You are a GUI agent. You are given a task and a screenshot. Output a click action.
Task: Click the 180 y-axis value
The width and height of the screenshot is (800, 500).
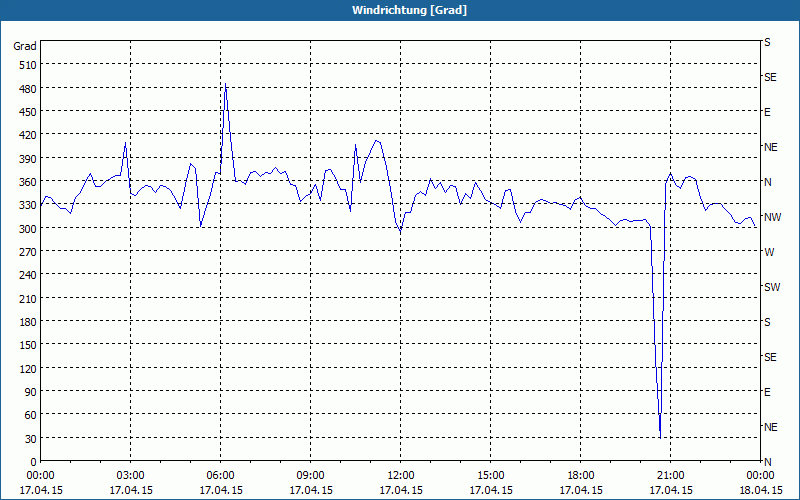point(29,322)
